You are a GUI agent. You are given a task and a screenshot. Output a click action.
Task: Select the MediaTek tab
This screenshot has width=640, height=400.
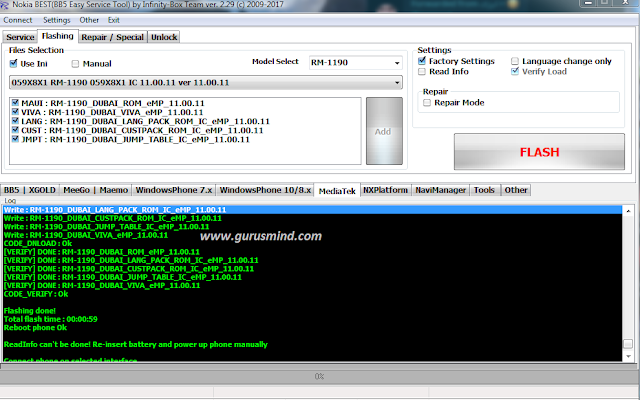pos(337,191)
